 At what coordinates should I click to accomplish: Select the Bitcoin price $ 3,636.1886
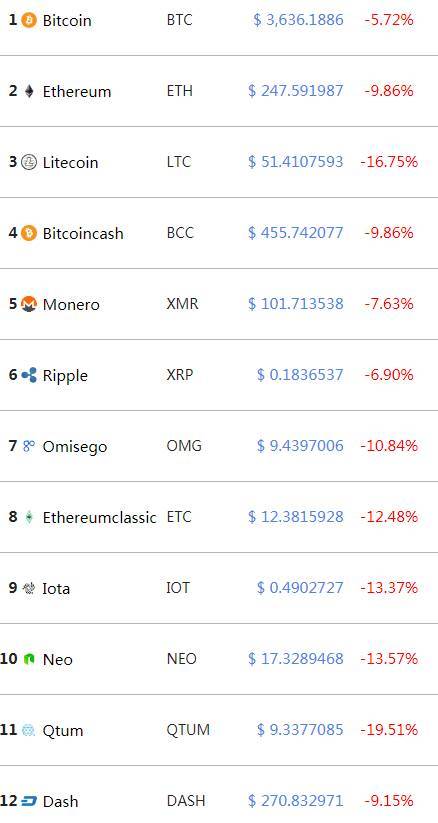[x=298, y=20]
